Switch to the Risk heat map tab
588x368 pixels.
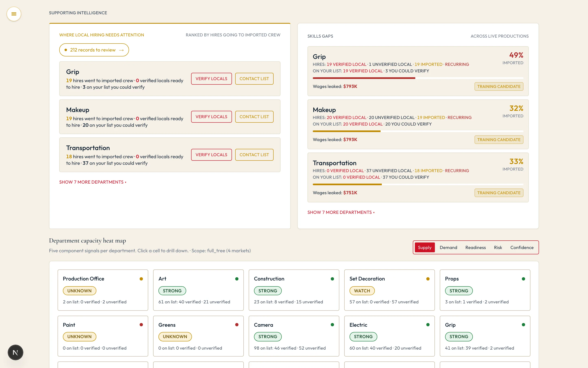point(498,247)
